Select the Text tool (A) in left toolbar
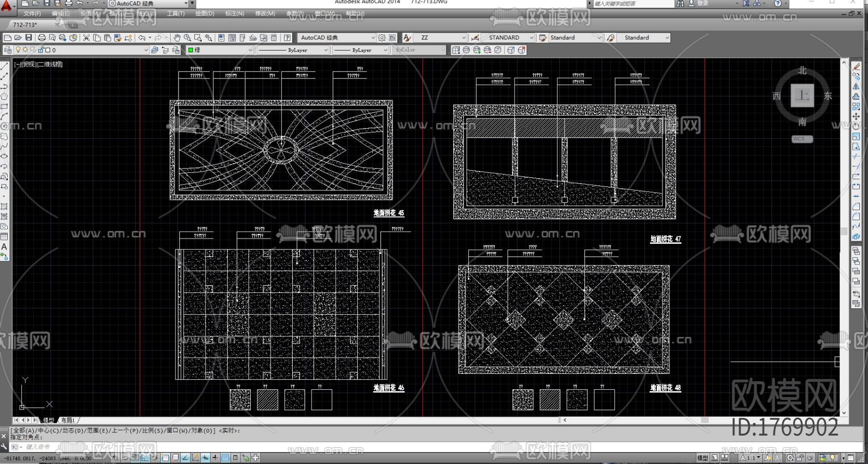The image size is (868, 464). click(4, 247)
